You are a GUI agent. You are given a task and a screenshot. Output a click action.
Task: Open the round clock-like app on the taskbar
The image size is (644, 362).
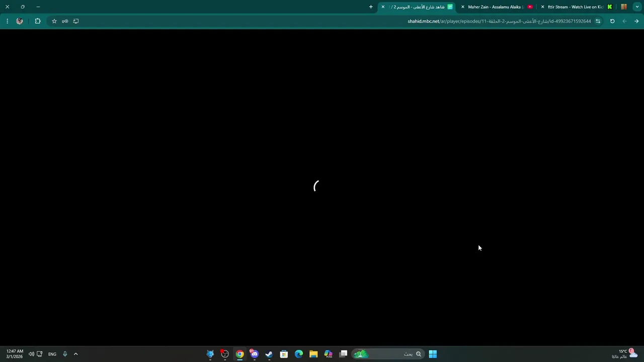225,354
